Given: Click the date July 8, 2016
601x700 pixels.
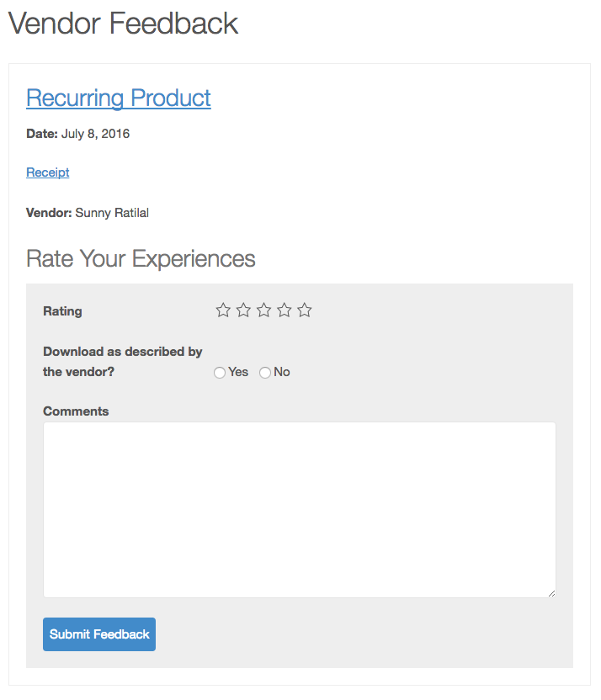Looking at the screenshot, I should click(95, 134).
